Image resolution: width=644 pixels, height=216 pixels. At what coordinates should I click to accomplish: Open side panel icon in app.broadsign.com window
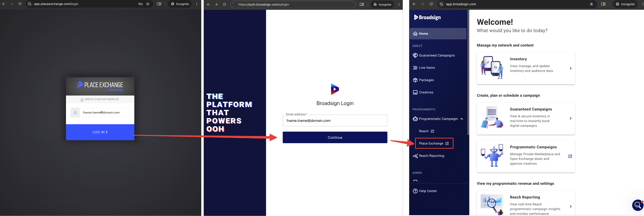click(x=603, y=4)
